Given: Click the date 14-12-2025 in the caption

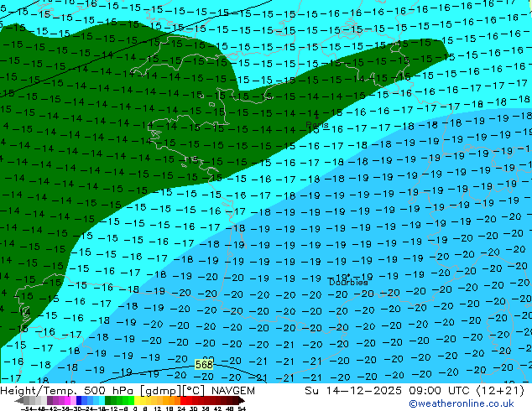Looking at the screenshot, I should [x=363, y=391].
